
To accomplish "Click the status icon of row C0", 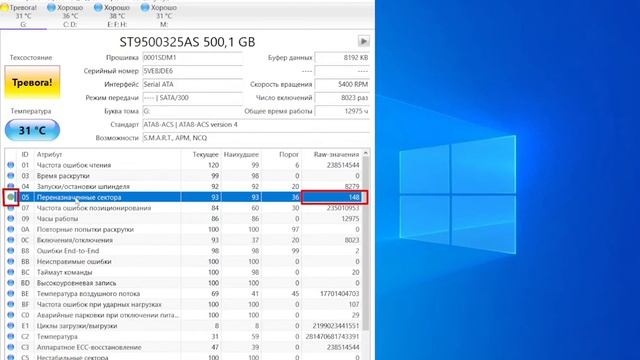I will (x=11, y=315).
